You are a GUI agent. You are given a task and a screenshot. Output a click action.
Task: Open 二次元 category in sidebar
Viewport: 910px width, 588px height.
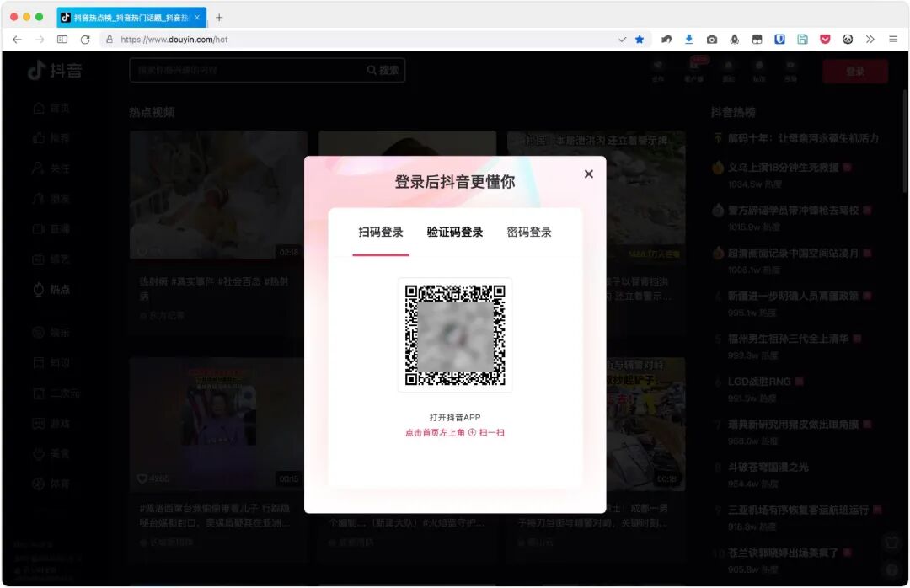[x=56, y=393]
